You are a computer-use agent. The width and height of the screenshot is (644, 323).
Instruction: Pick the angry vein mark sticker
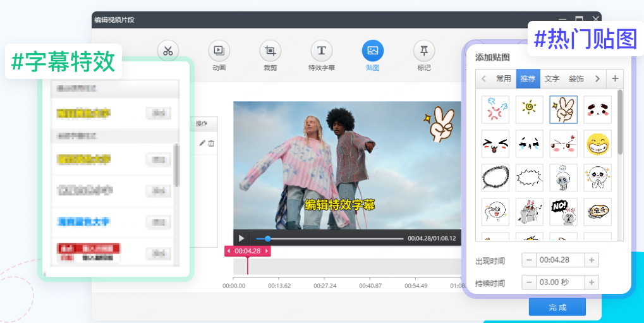click(495, 110)
